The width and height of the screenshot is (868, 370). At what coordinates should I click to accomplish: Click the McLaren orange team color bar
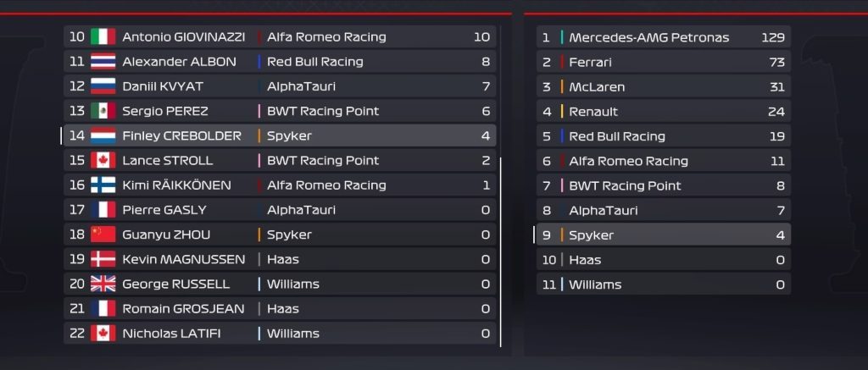[x=562, y=87]
